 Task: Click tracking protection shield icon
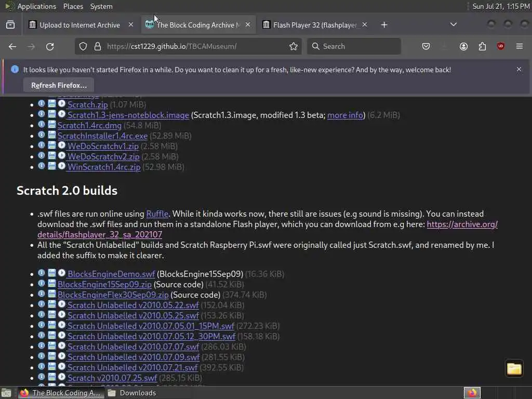[83, 46]
